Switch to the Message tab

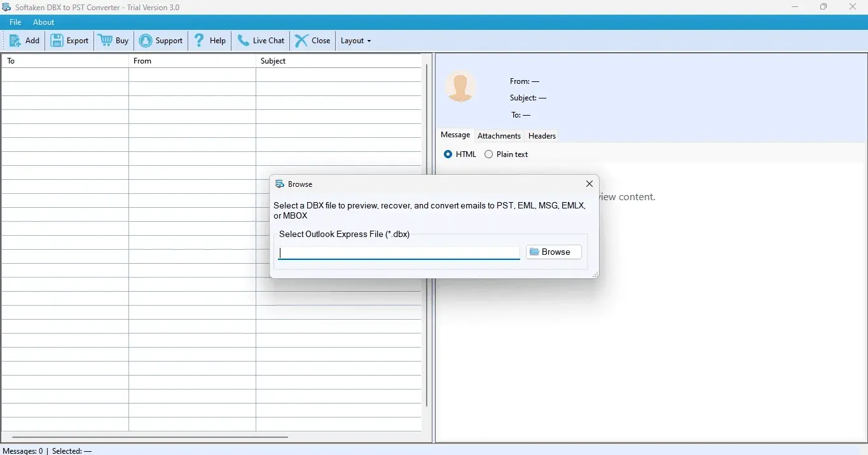coord(455,135)
